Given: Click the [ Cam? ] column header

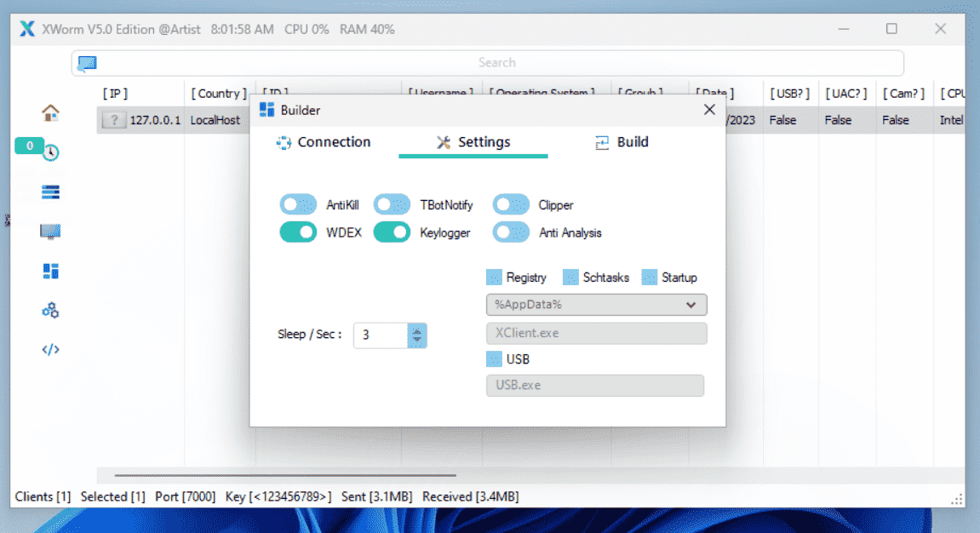Looking at the screenshot, I should click(903, 93).
